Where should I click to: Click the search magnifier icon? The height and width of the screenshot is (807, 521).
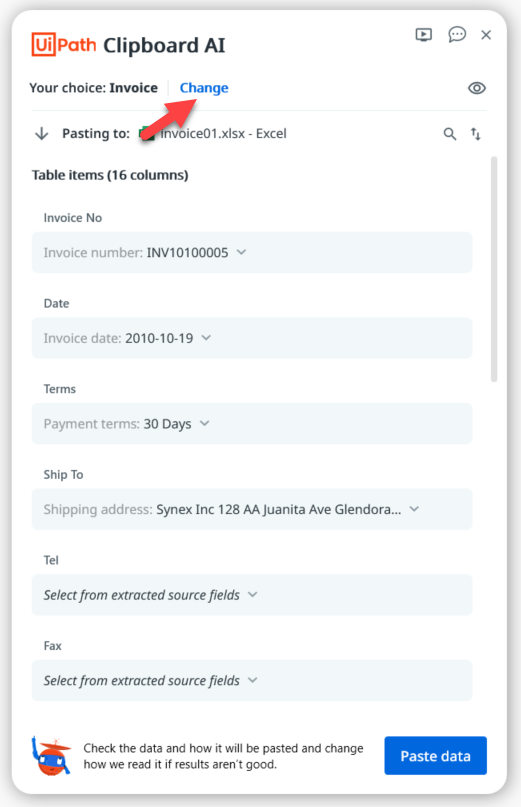point(449,134)
